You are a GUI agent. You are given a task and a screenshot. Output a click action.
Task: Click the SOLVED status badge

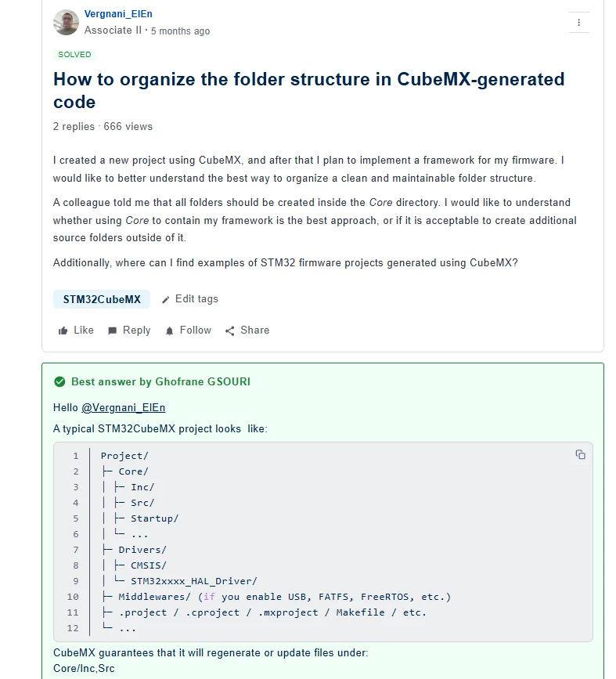pos(74,55)
